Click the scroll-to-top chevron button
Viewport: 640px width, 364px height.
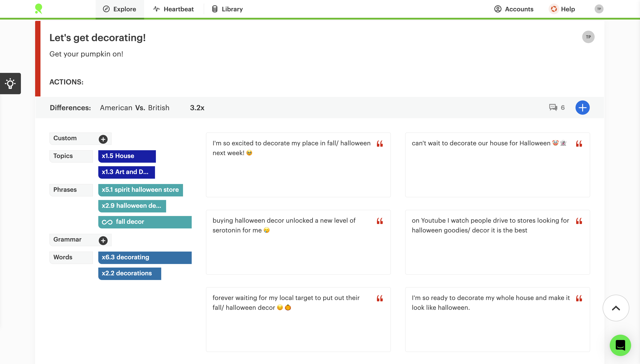616,308
